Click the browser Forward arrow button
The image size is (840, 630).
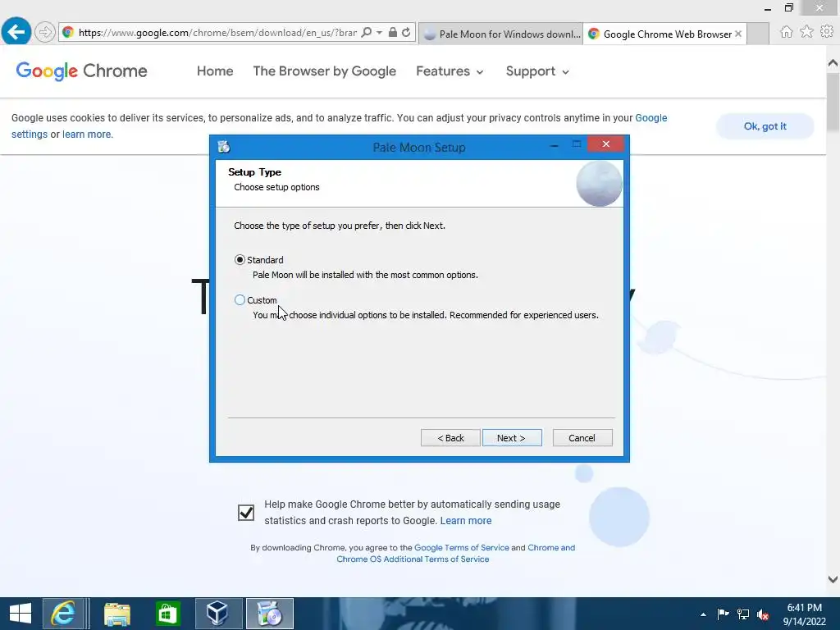[x=45, y=32]
